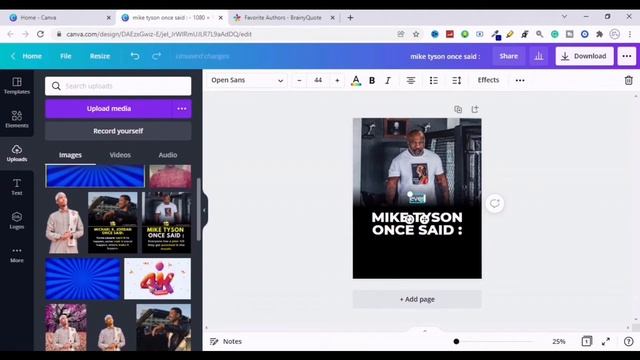Select the MIKE TYSON ONCE SAID text
Viewport: 640px width, 360px height.
click(417, 223)
